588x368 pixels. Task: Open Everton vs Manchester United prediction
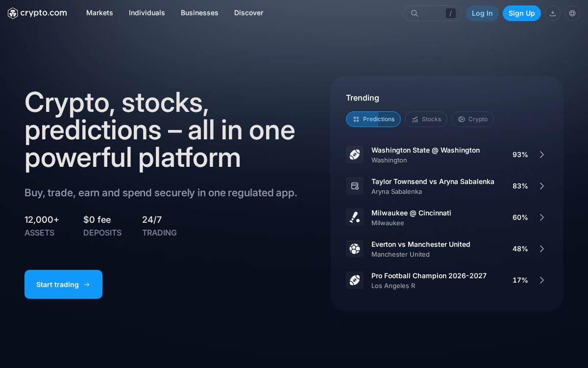pyautogui.click(x=447, y=249)
